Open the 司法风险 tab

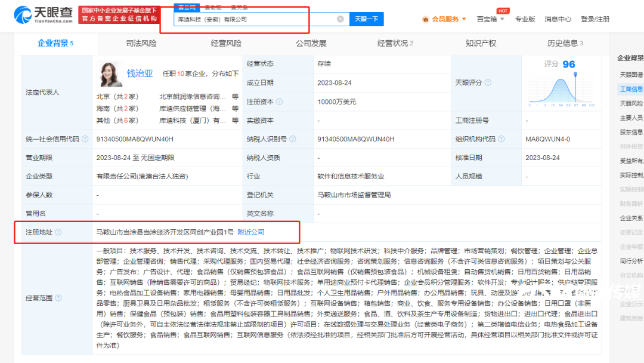pos(141,43)
